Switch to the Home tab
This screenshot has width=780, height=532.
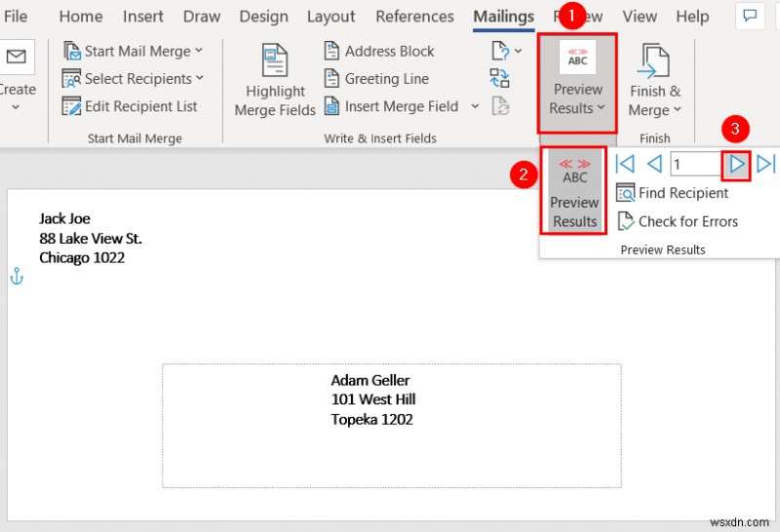[x=81, y=17]
